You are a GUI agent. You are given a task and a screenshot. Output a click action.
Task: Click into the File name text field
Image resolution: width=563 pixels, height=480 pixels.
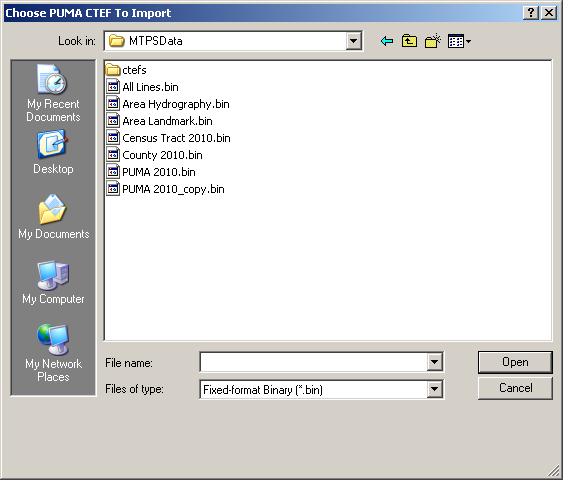tap(313, 362)
